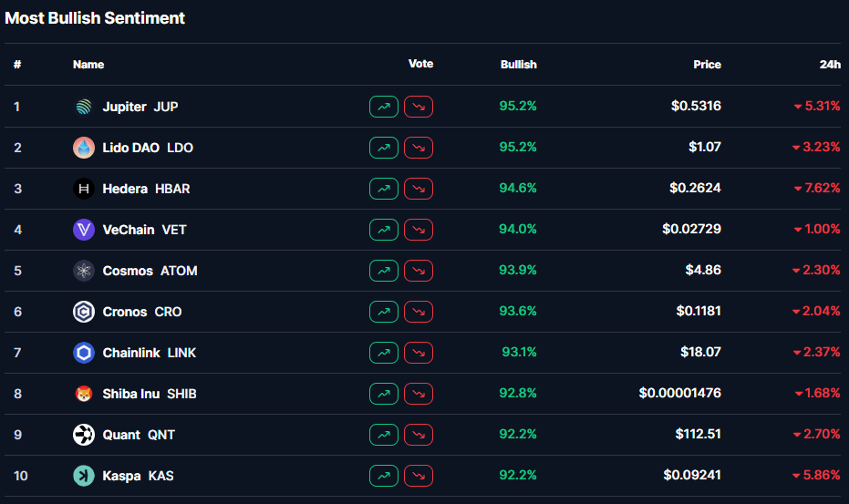Click red bearish arrow for Cosmos
The image size is (849, 504).
tap(419, 271)
